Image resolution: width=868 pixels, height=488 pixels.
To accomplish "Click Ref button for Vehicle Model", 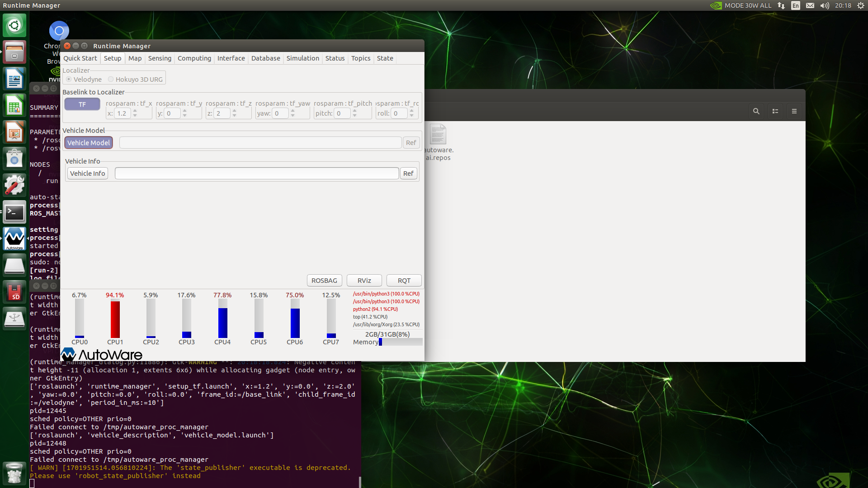I will [411, 143].
